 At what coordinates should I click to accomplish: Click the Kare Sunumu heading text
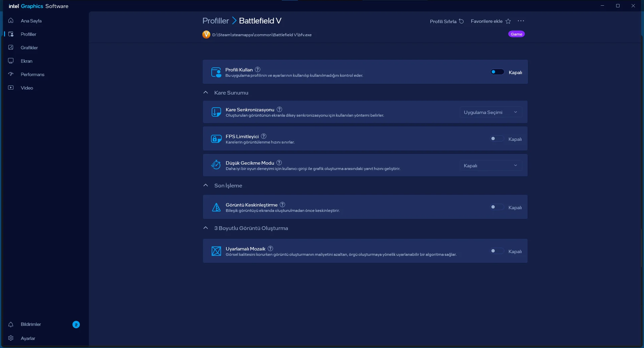point(231,93)
